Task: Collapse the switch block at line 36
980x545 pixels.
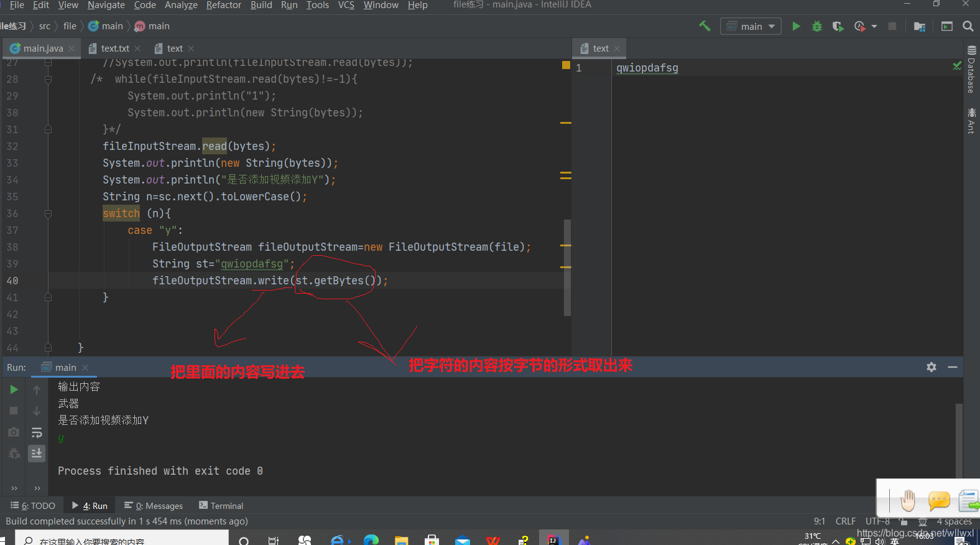Action: tap(48, 213)
